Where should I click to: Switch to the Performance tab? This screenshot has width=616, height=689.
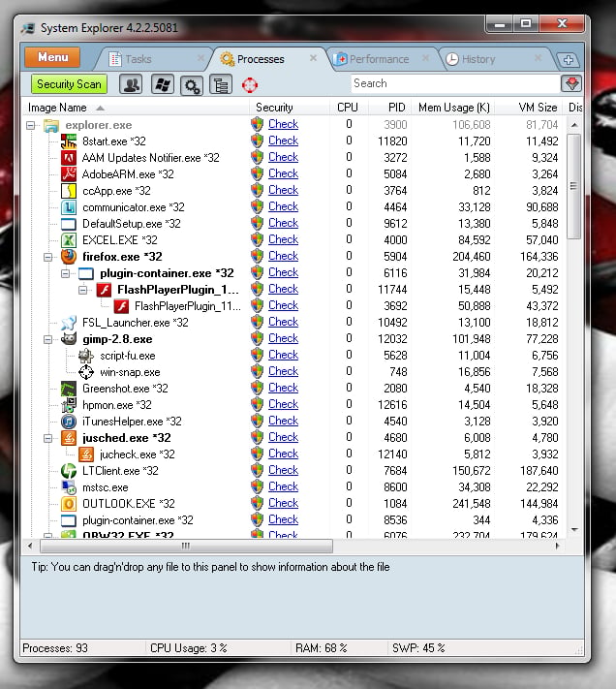pyautogui.click(x=379, y=59)
